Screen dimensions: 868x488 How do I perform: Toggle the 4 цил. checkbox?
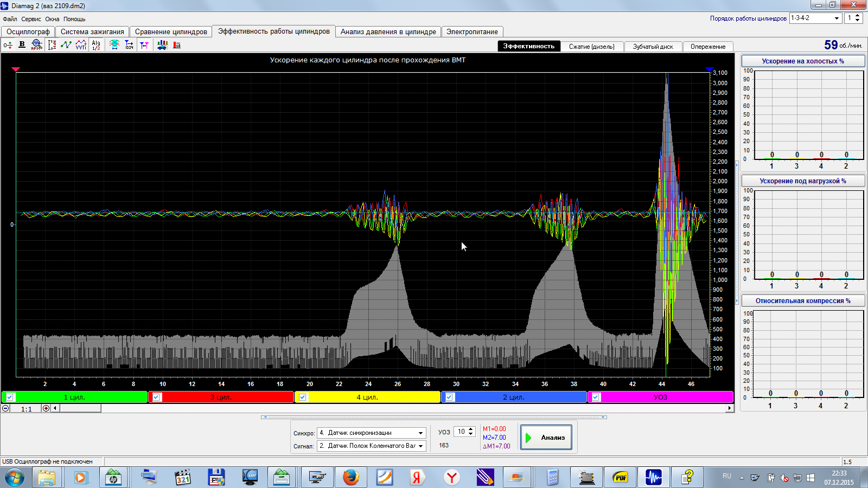303,397
